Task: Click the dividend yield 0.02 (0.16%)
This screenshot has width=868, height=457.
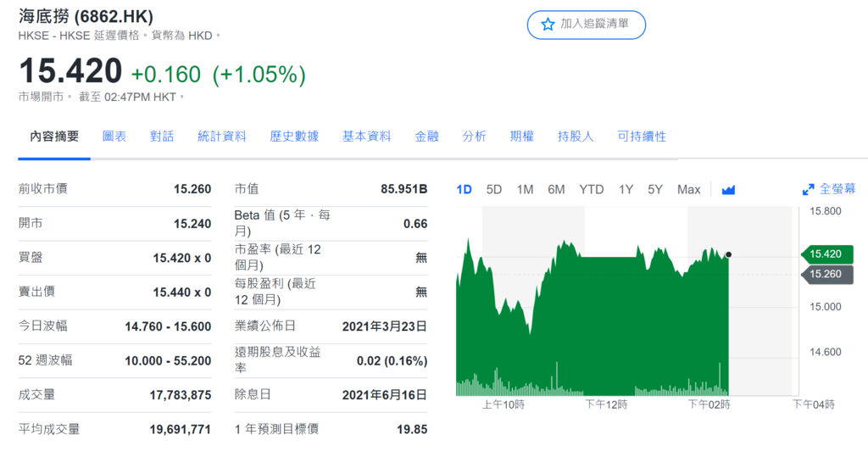Action: click(x=392, y=361)
